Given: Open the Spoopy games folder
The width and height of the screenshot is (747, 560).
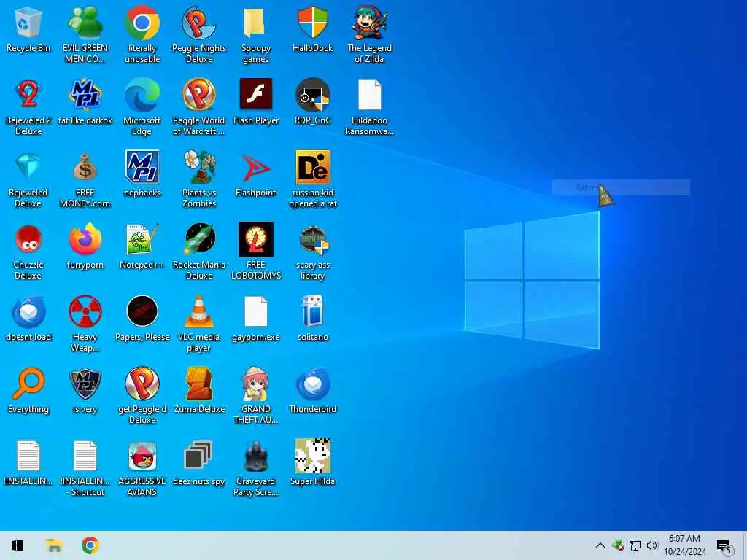Looking at the screenshot, I should pyautogui.click(x=256, y=23).
